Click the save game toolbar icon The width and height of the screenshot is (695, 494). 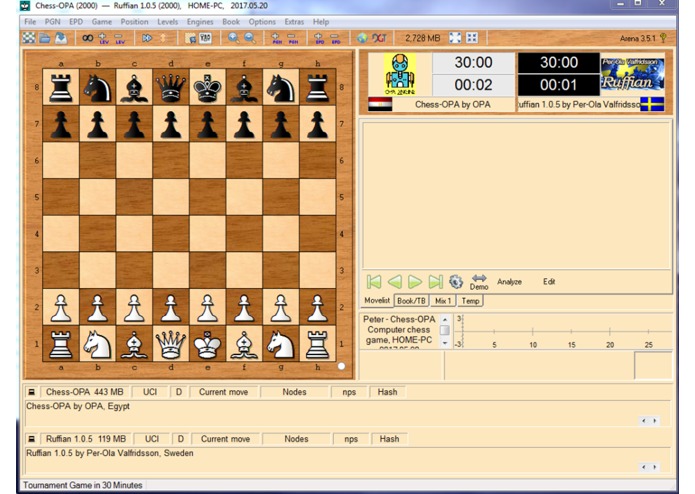(x=61, y=38)
